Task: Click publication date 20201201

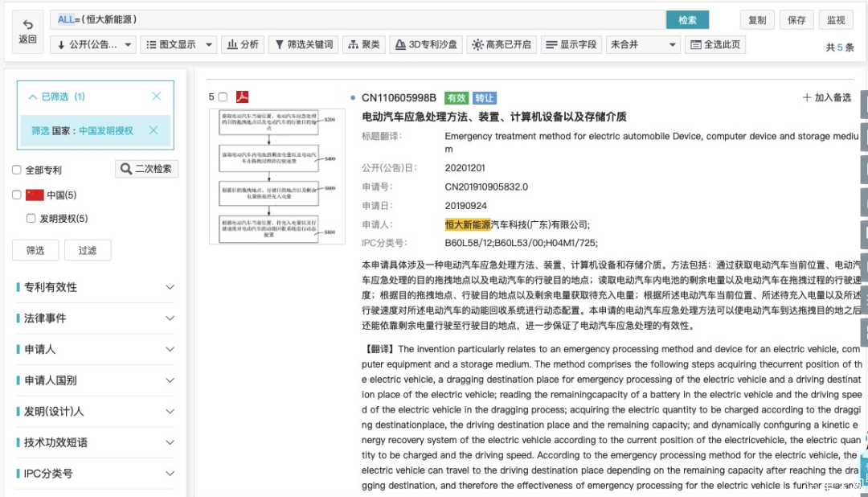Action: [465, 168]
